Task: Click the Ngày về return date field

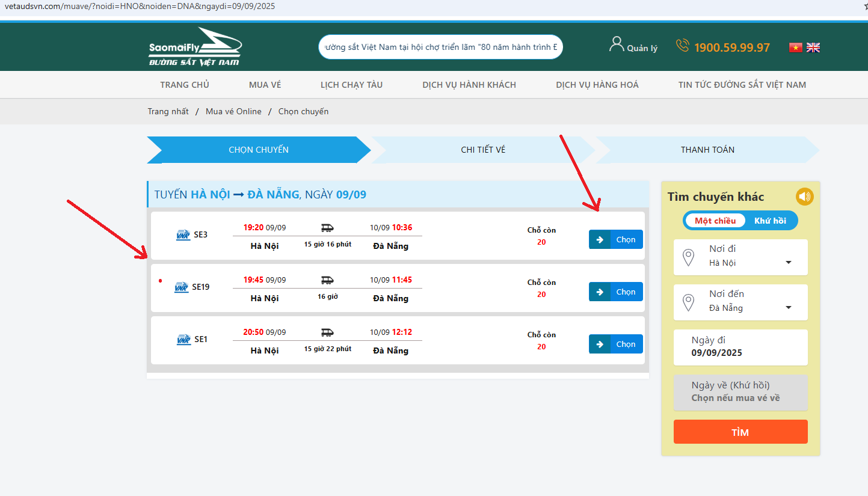Action: click(740, 392)
